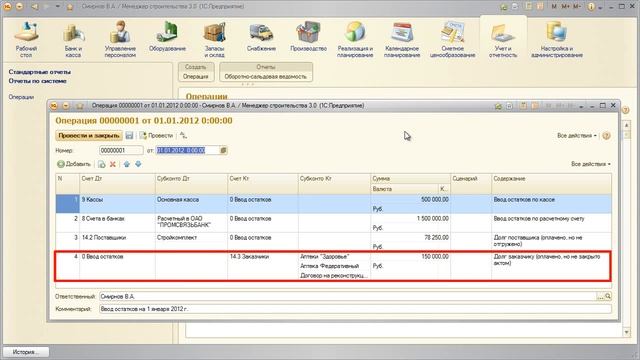This screenshot has height=360, width=640.
Task: Click the Комментарий input field
Action: pyautogui.click(x=355, y=309)
